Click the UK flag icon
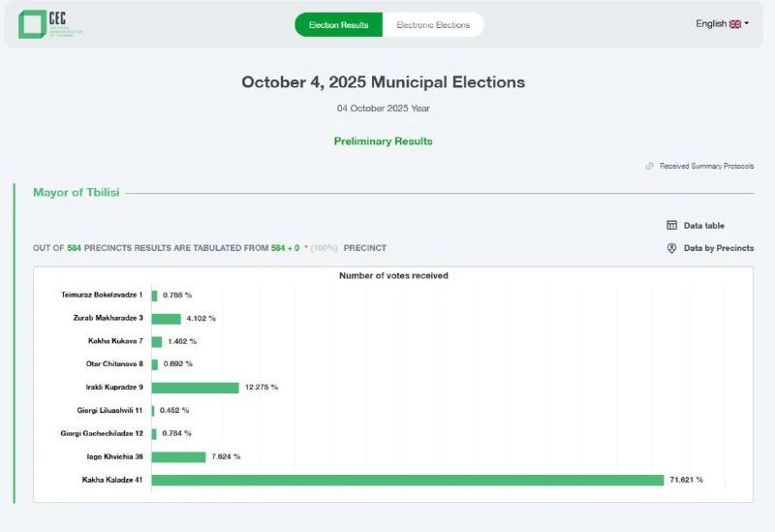 point(735,24)
